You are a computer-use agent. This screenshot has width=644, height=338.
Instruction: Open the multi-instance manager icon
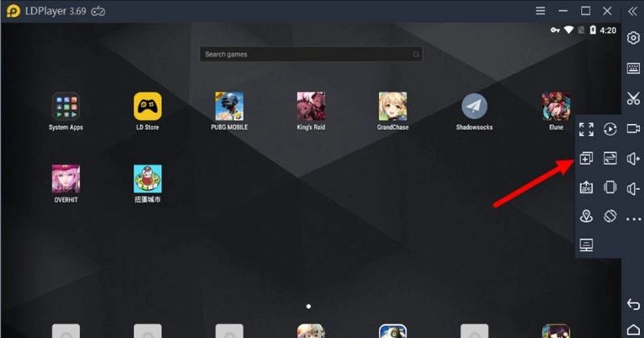[x=586, y=159]
